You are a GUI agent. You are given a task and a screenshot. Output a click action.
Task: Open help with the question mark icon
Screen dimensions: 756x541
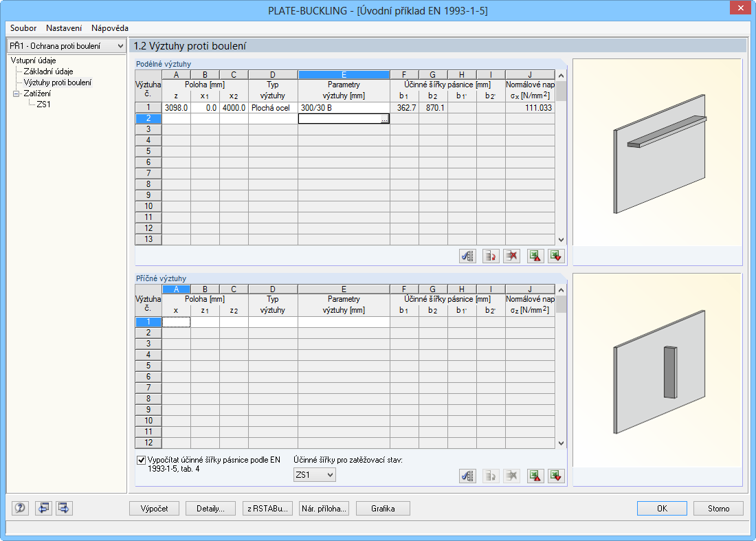click(x=20, y=508)
